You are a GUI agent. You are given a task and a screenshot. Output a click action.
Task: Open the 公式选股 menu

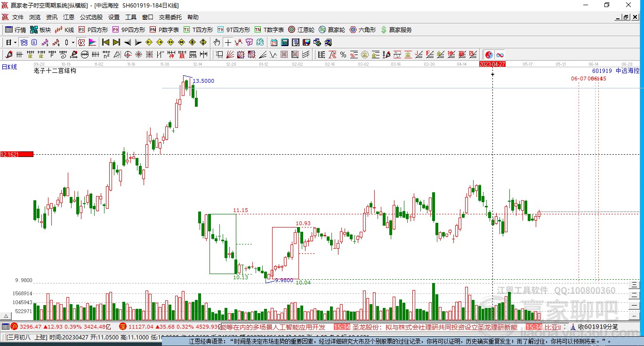pyautogui.click(x=91, y=17)
